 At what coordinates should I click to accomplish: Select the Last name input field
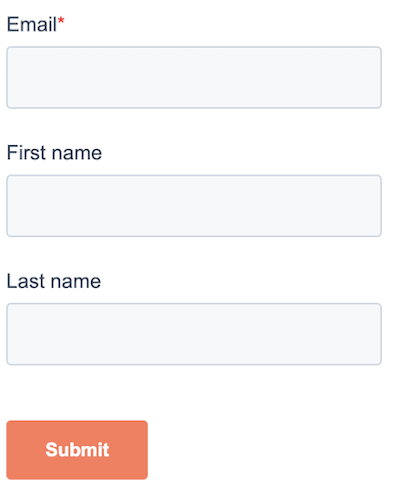point(194,334)
